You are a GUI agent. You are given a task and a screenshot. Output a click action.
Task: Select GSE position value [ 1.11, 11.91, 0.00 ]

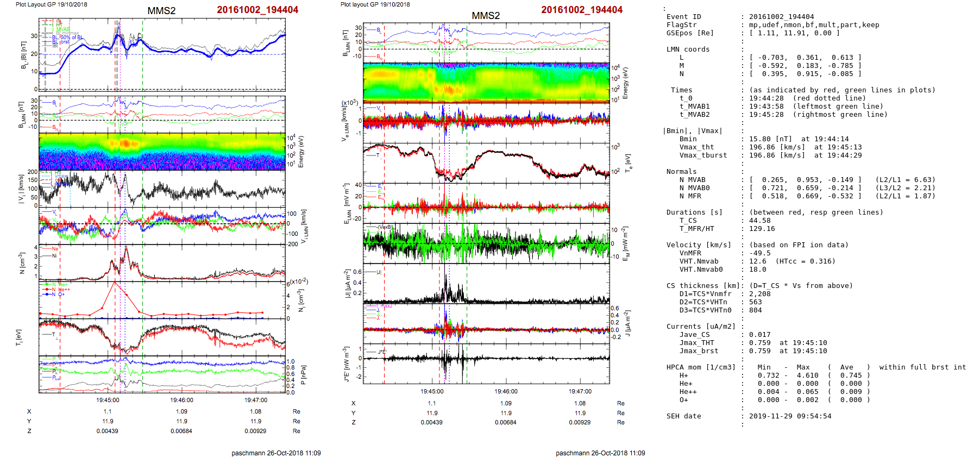point(794,33)
